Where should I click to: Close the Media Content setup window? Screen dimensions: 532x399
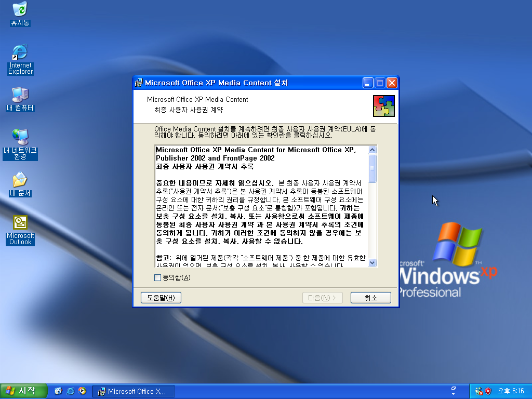pos(392,83)
